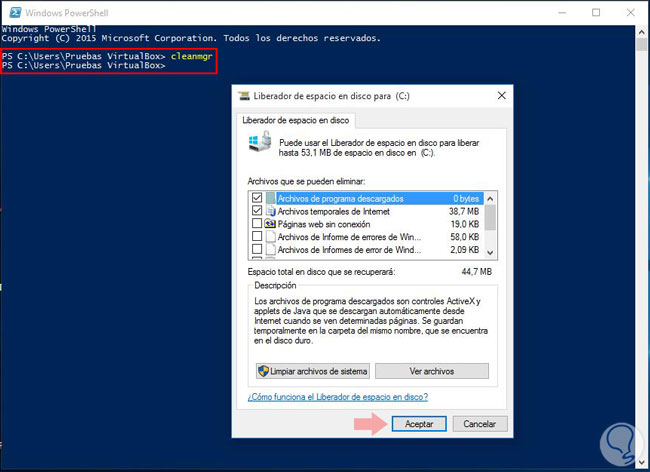Close the Windows PowerShell window

[631, 12]
